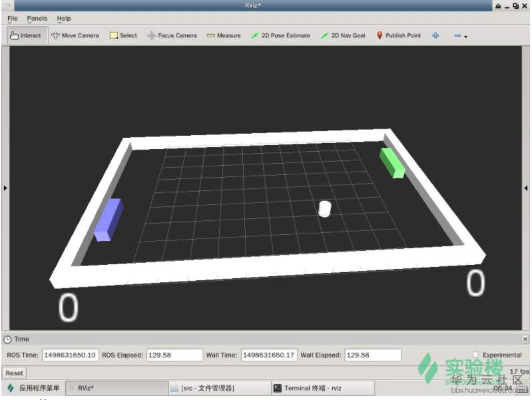532x400 pixels.
Task: Click the RViz* window title bar
Action: [253, 5]
